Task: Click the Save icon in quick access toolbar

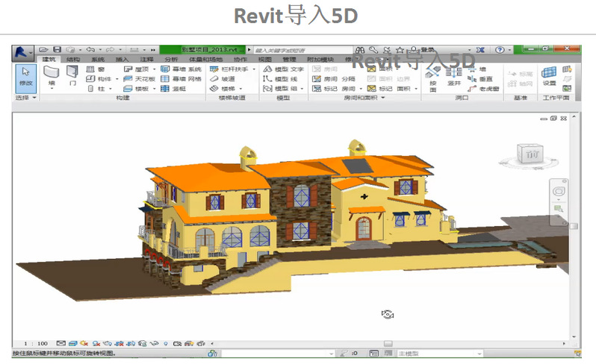Action: (57, 49)
